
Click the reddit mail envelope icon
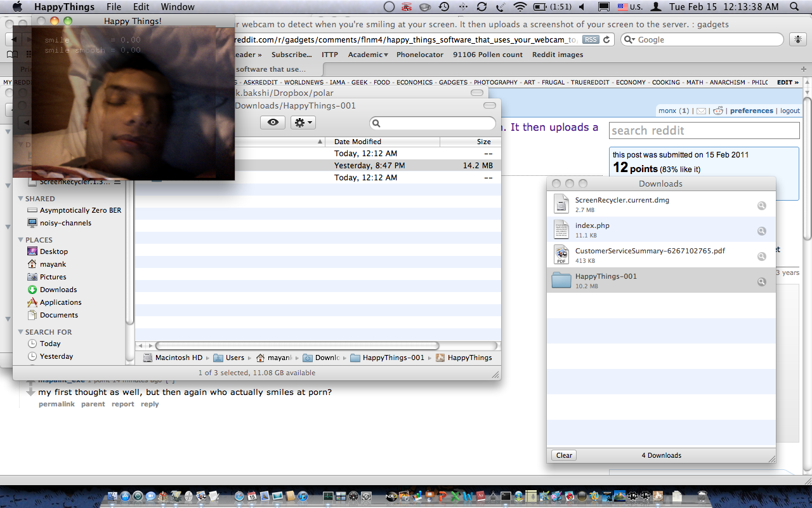701,111
